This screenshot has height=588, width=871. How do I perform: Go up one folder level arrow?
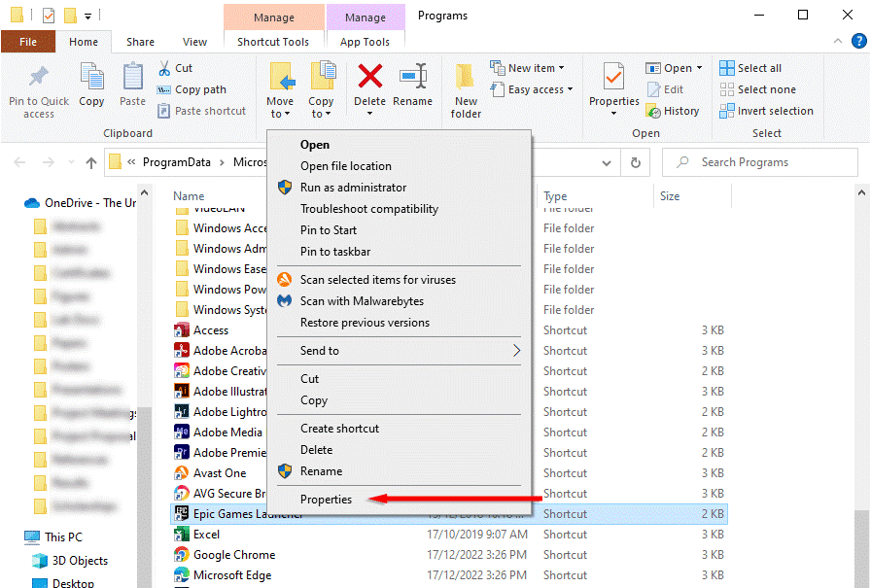[x=91, y=162]
